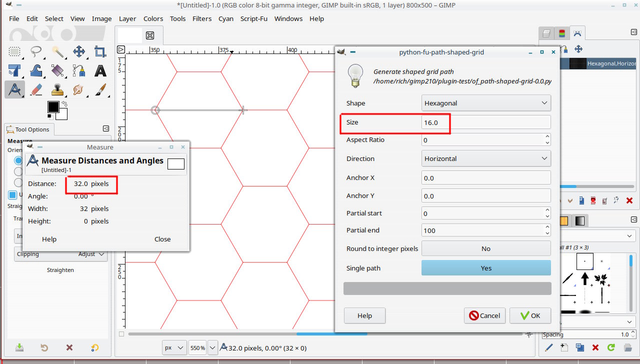Screen dimensions: 640x364
Task: Click the Size input field showing 16.0
Action: [x=485, y=121]
